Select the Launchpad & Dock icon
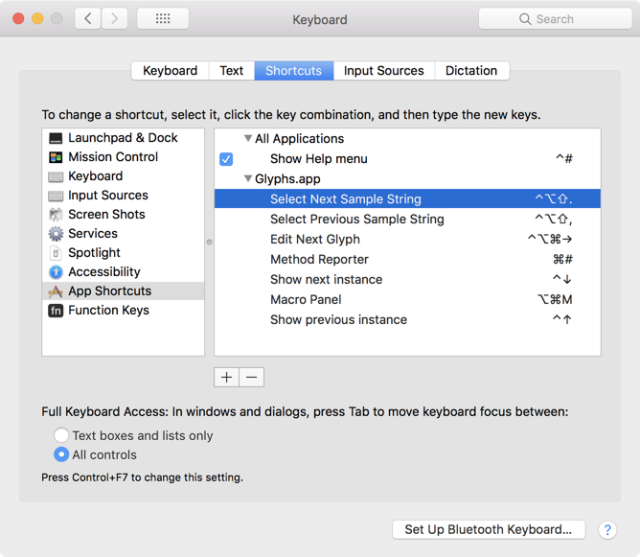Screen dimensions: 640x557 pos(56,138)
